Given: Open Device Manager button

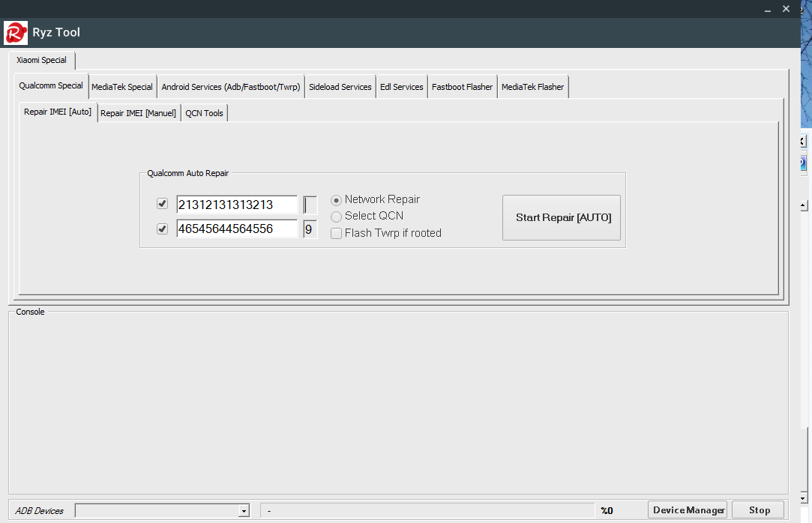Looking at the screenshot, I should pyautogui.click(x=688, y=510).
